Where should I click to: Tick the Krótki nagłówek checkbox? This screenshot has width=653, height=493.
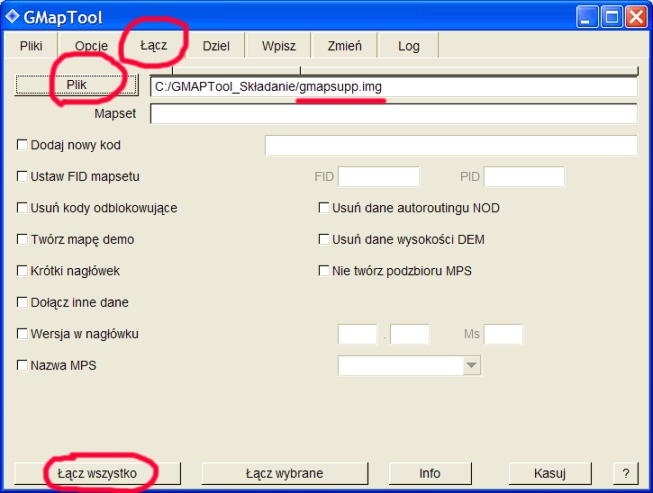click(x=23, y=270)
